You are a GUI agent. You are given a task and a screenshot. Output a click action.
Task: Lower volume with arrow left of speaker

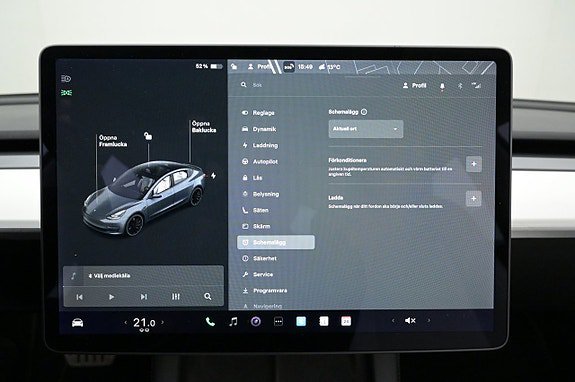(393, 321)
